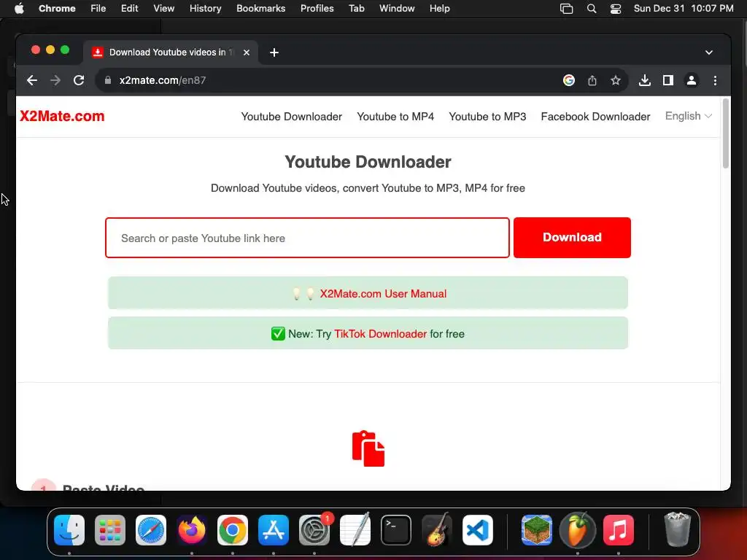Image resolution: width=747 pixels, height=560 pixels.
Task: Click the date and time in menu bar
Action: [x=683, y=9]
